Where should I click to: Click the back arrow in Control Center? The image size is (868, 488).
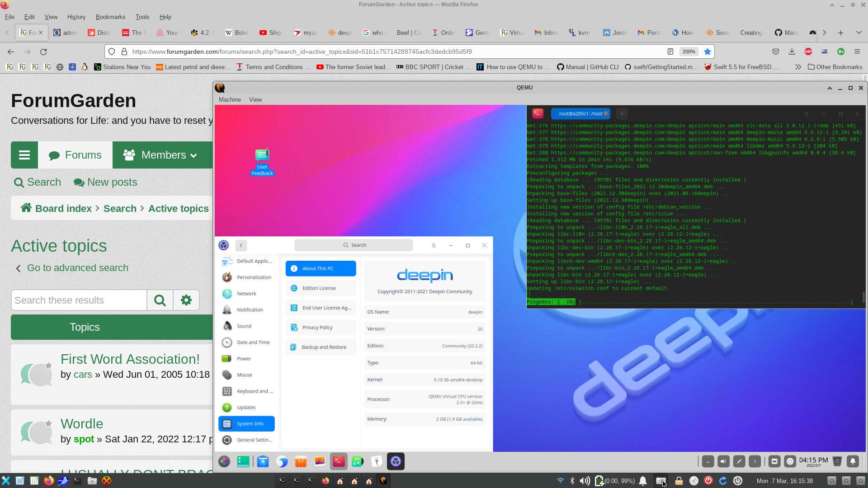point(241,245)
